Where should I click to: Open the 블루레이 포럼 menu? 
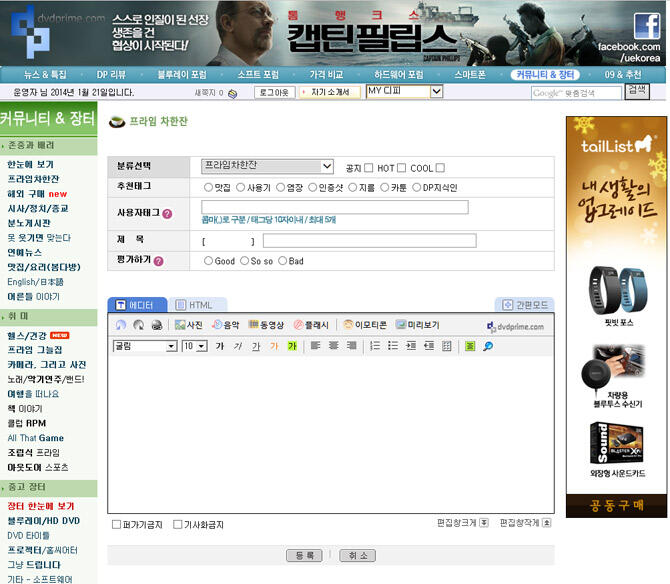click(182, 75)
